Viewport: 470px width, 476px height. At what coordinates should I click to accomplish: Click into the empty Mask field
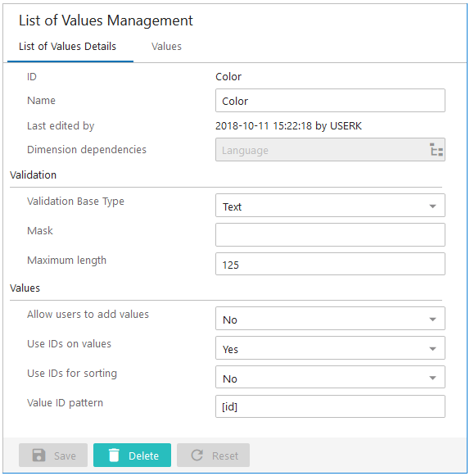(330, 234)
